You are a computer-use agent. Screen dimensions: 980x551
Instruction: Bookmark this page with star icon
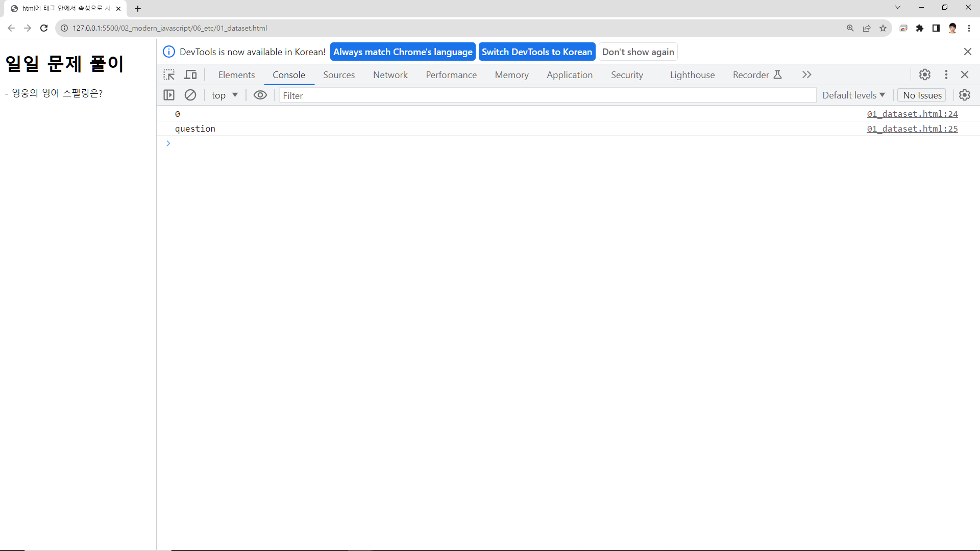pyautogui.click(x=883, y=28)
